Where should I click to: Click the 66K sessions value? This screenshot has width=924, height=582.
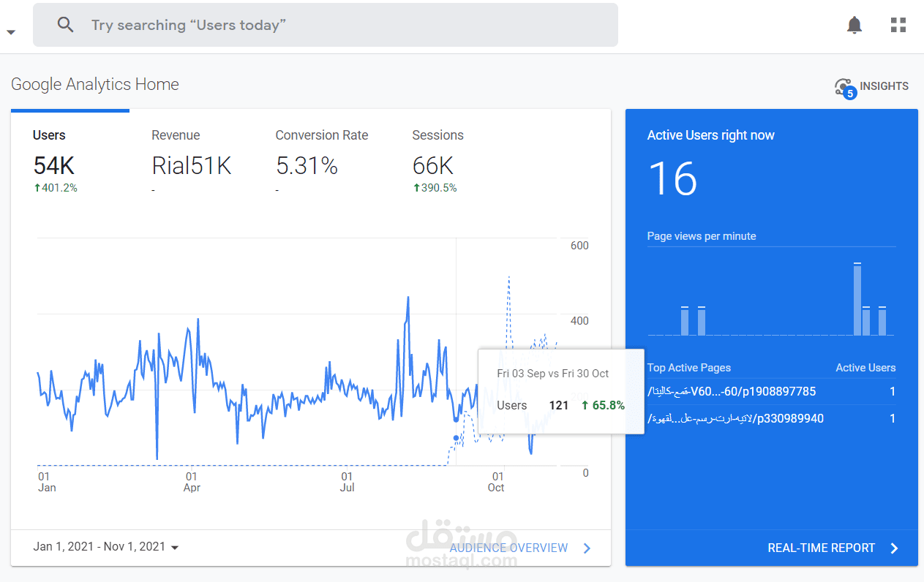coord(433,166)
